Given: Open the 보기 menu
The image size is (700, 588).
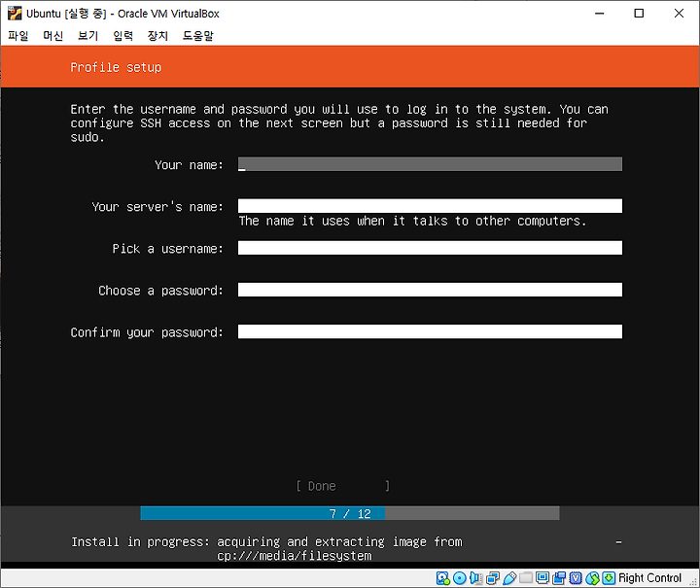Looking at the screenshot, I should (x=87, y=36).
